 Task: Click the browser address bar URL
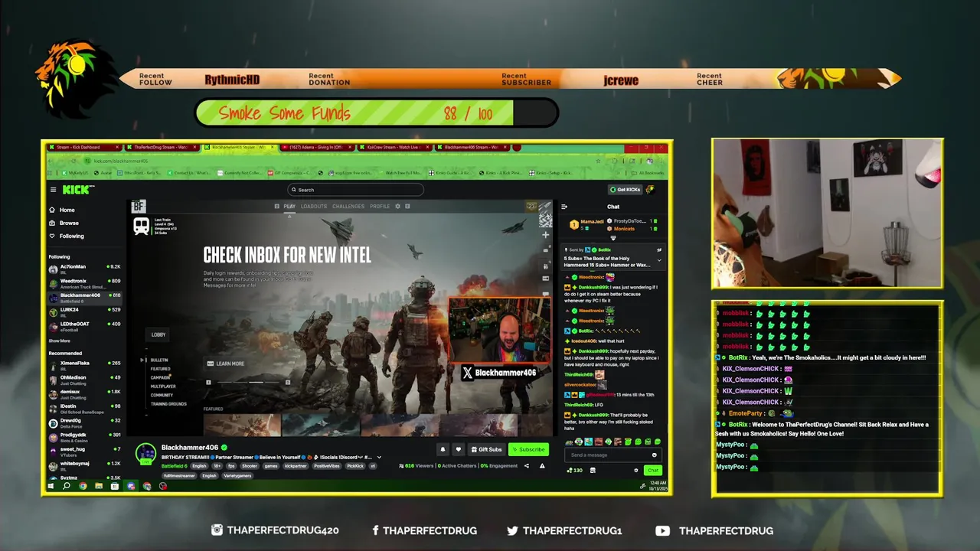121,161
